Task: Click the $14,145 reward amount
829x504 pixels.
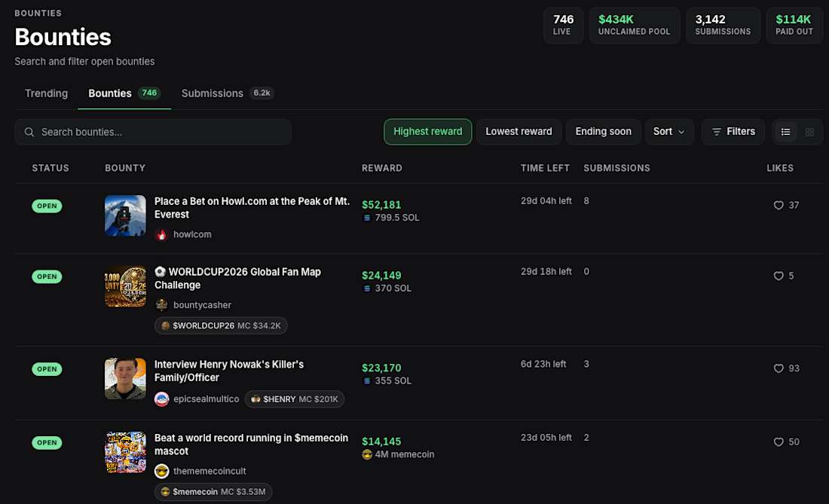Action: [x=381, y=441]
